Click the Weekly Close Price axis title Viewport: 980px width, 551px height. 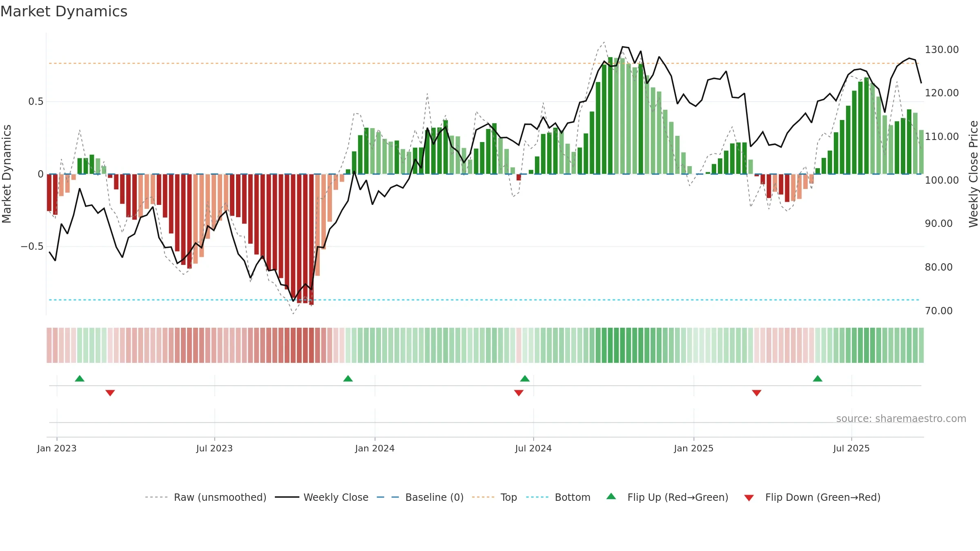(973, 174)
